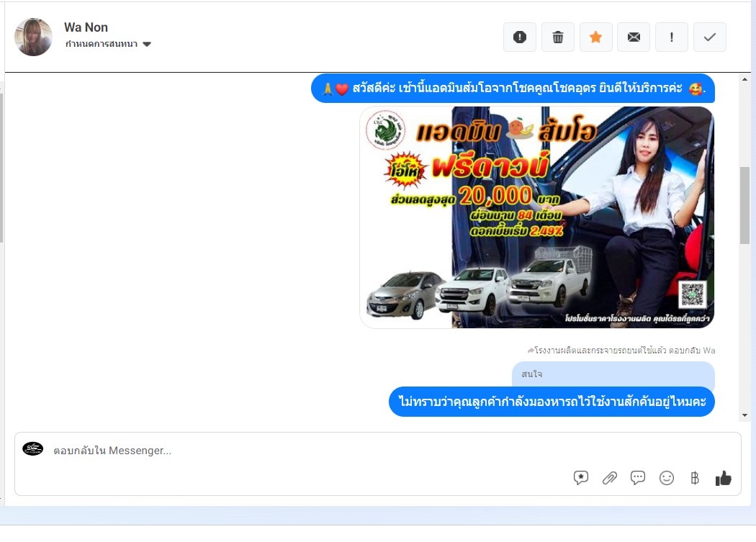Mark conversation as unread with envelope icon
The height and width of the screenshot is (542, 756).
(634, 37)
